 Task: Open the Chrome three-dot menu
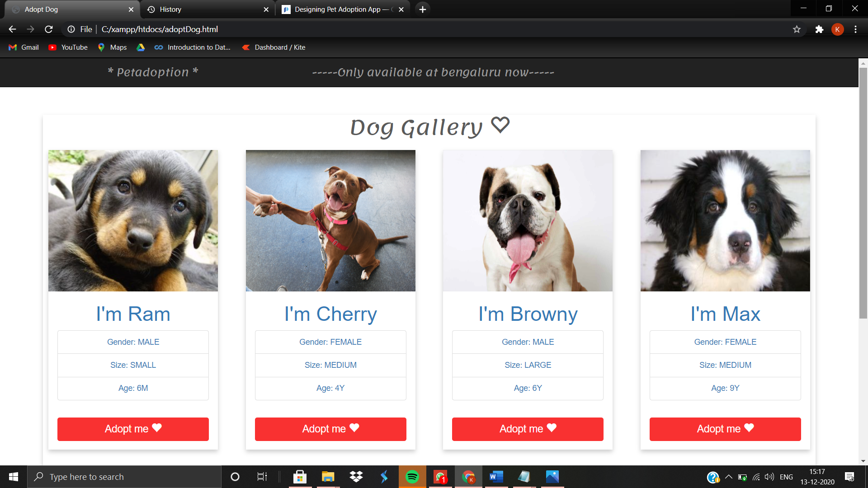855,29
